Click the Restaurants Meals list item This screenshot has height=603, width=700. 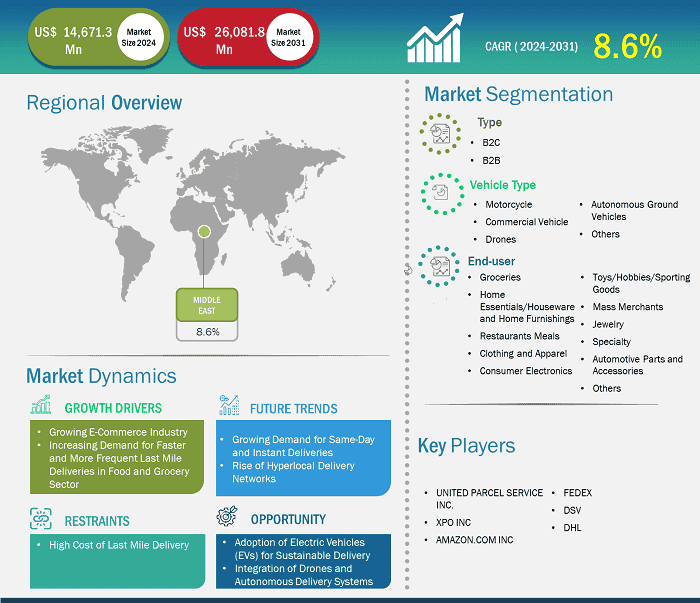pyautogui.click(x=519, y=336)
